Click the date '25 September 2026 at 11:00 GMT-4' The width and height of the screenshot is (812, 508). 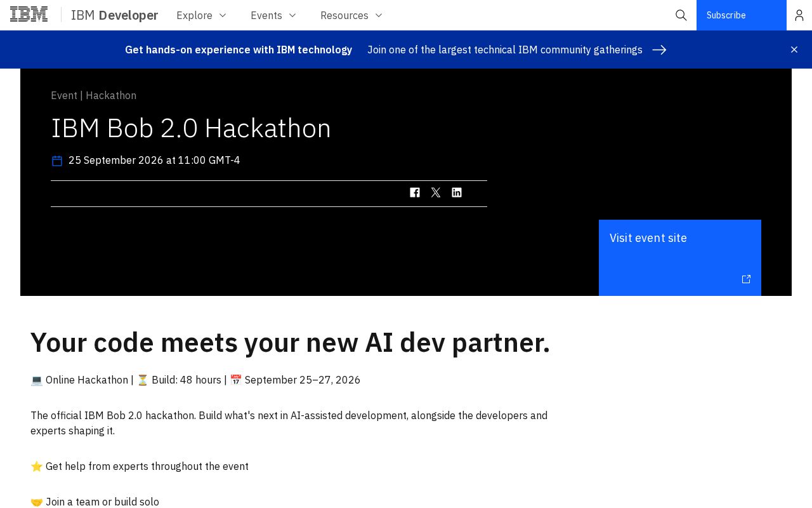154,160
